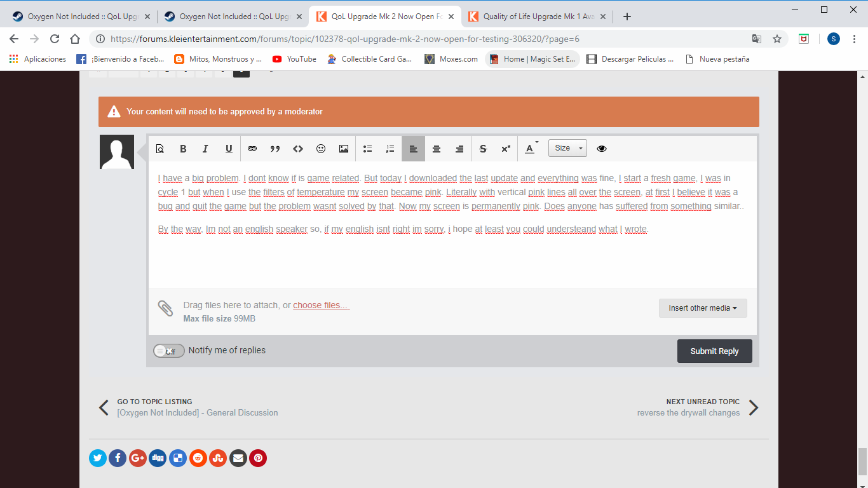The height and width of the screenshot is (488, 868).
Task: Apply strikethrough formatting
Action: coord(483,149)
